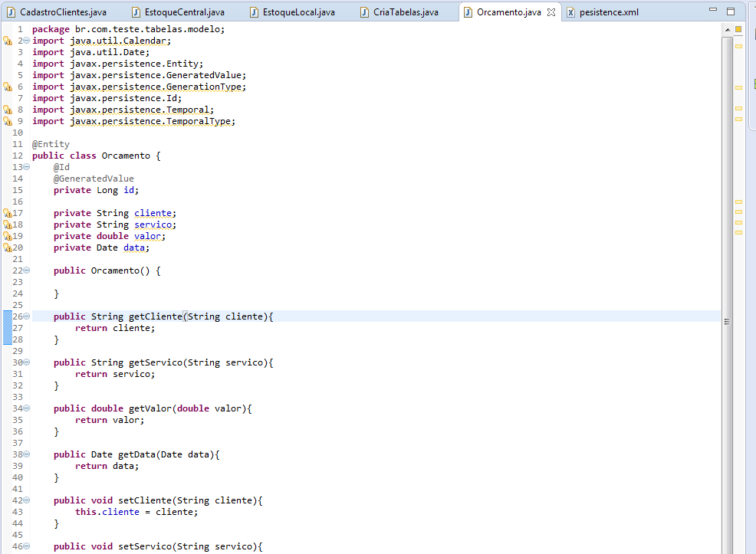Open the EstoqueLocal.java editor tab
Image resolution: width=756 pixels, height=554 pixels.
pos(293,12)
